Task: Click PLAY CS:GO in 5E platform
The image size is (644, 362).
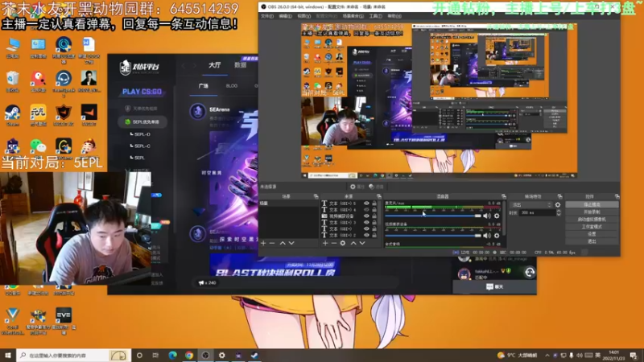Action: pyautogui.click(x=142, y=92)
